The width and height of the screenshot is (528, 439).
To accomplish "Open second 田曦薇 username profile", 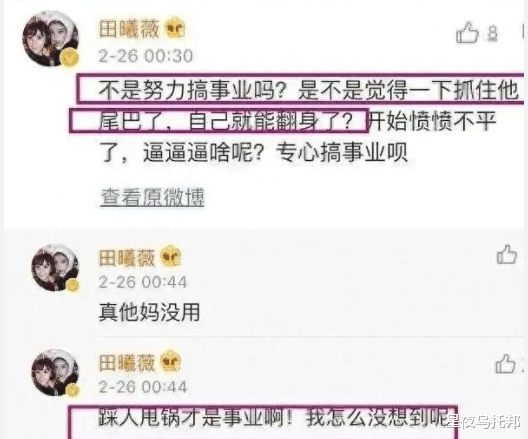I will [x=127, y=258].
